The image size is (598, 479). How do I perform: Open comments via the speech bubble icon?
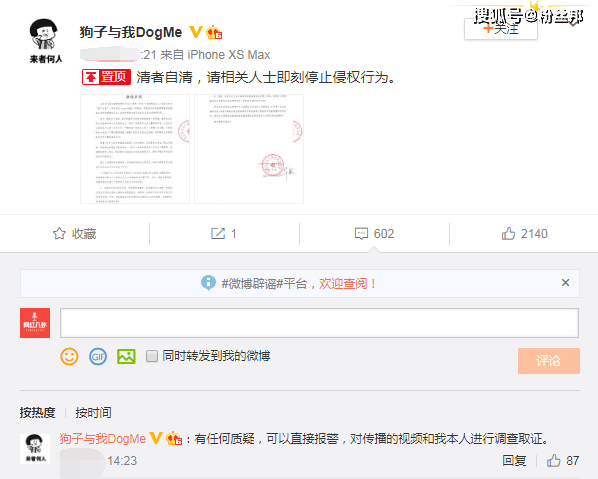tap(361, 233)
